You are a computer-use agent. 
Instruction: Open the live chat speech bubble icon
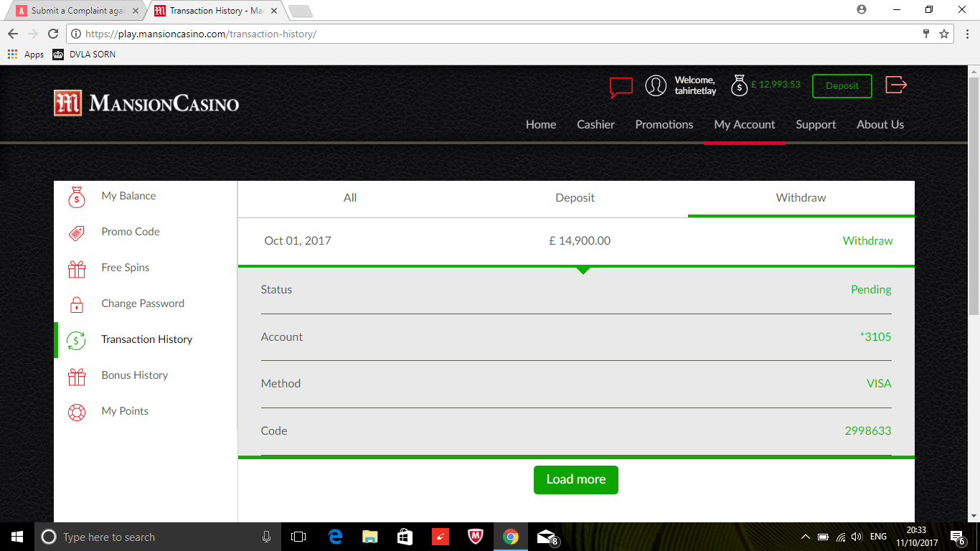[621, 87]
